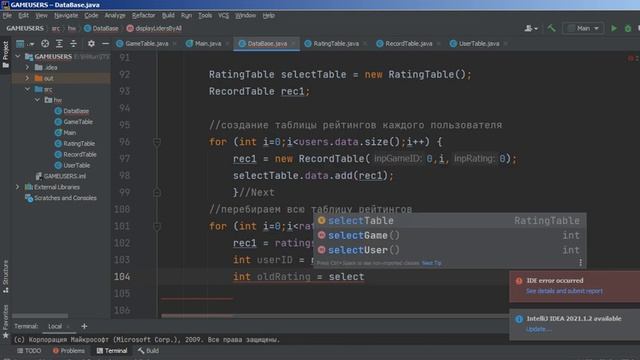The image size is (640, 360).
Task: Click Next Tip link in completion popup
Action: click(431, 263)
